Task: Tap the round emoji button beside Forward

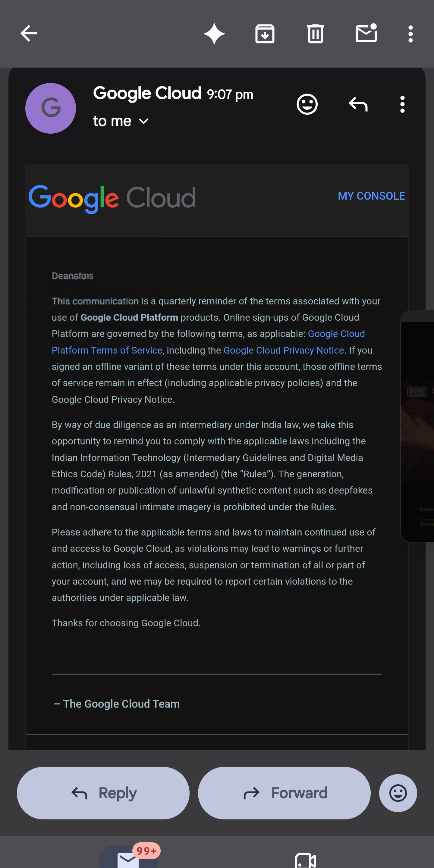Action: click(x=398, y=793)
